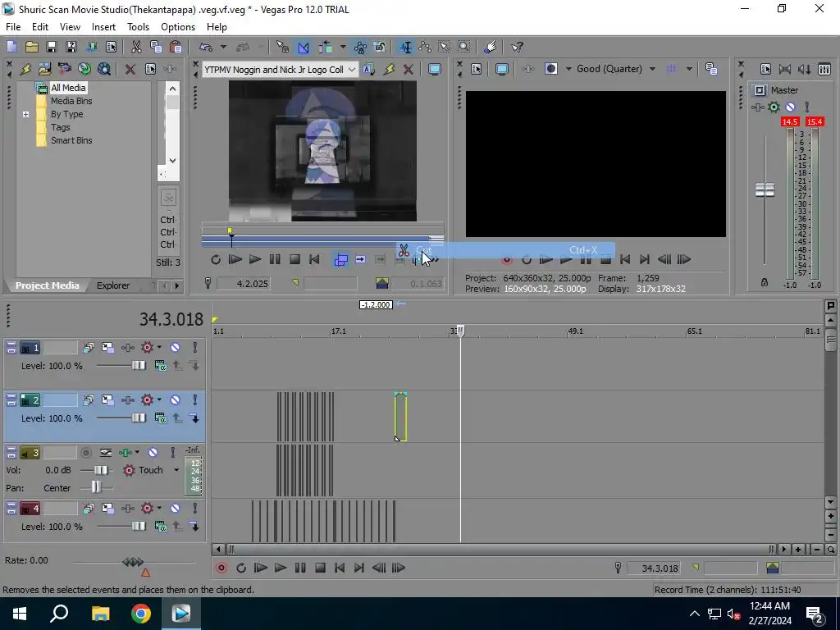Viewport: 840px width, 630px height.
Task: Open compositing mode on track 1
Action: pos(160,366)
